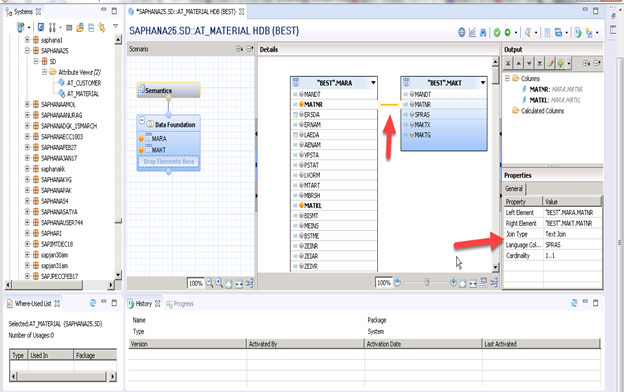Click the yellow link with editor icon
The image size is (624, 392).
coord(102,27)
